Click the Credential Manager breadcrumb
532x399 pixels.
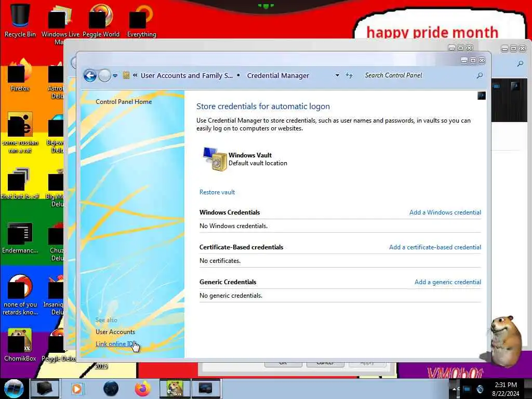tap(278, 75)
